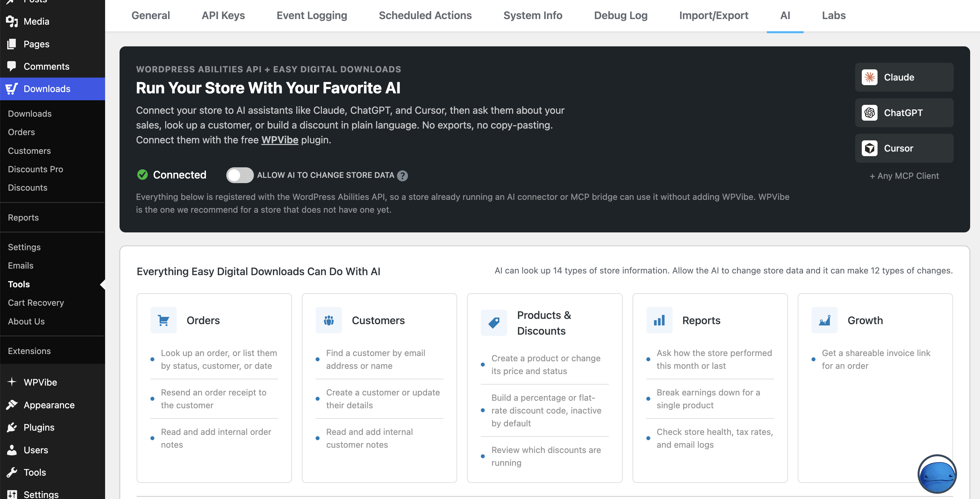980x499 pixels.
Task: Click the Downloads cart icon in the sidebar
Action: point(12,89)
